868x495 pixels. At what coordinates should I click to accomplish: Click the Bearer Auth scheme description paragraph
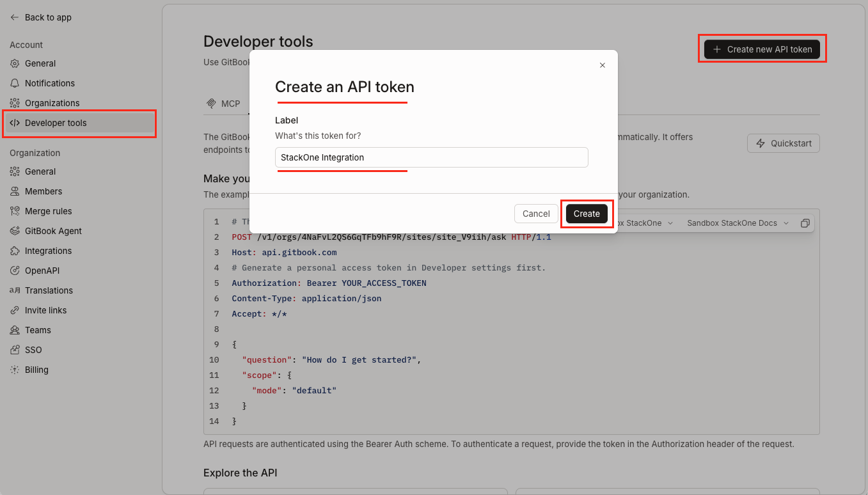pyautogui.click(x=498, y=443)
